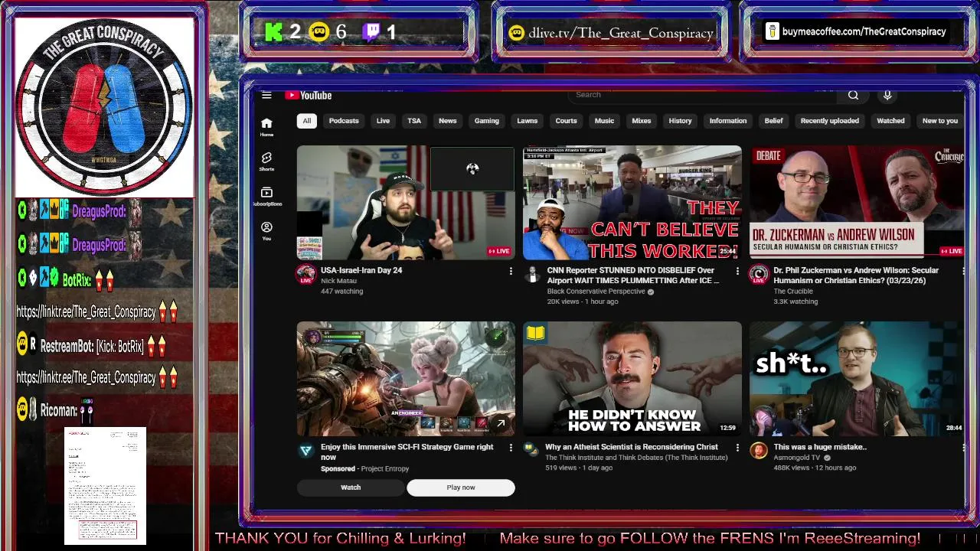Viewport: 980px width, 551px height.
Task: Activate voice search microphone icon
Action: [887, 95]
